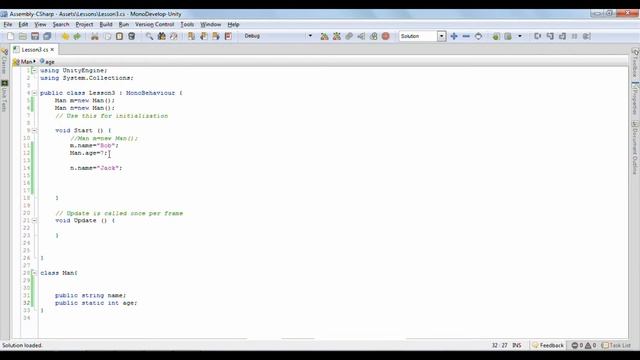Image resolution: width=640 pixels, height=360 pixels.
Task: Click the Delete trash bin icon
Action: (131, 36)
